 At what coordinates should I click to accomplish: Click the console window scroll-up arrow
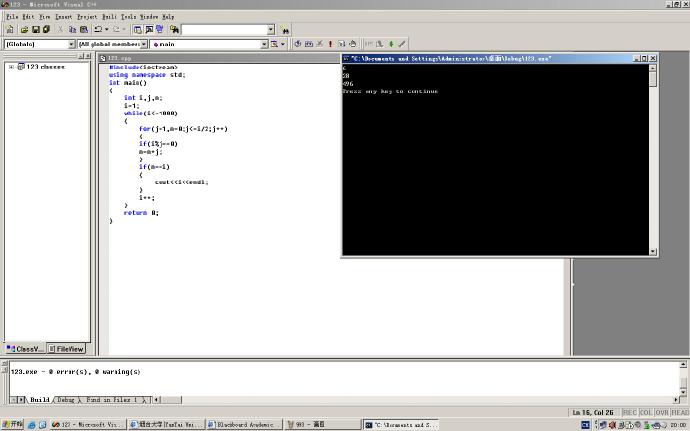(x=653, y=68)
